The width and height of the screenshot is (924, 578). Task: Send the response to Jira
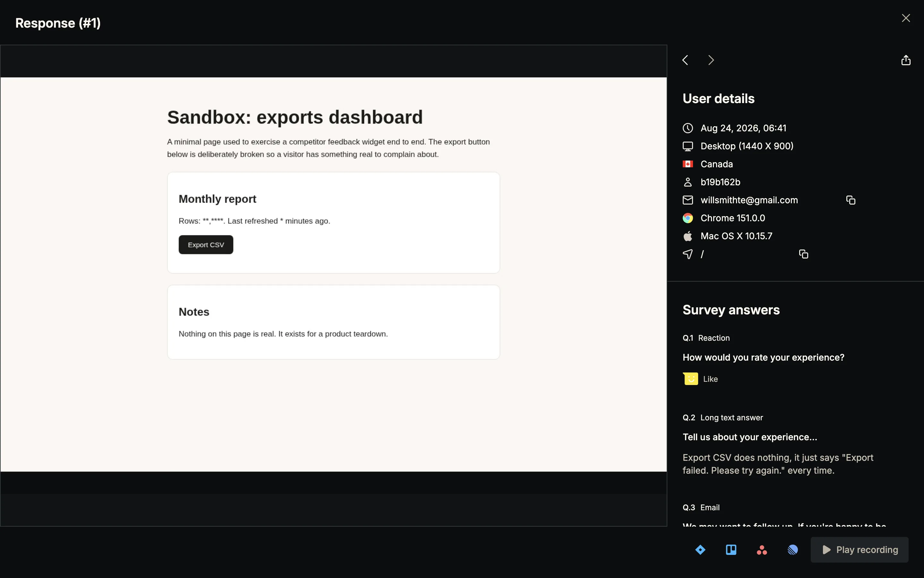click(700, 550)
